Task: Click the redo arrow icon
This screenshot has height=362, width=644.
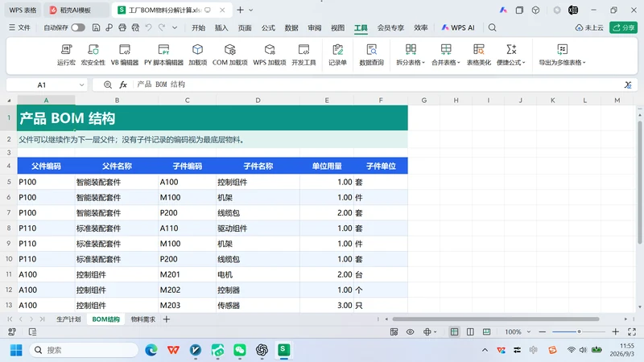Action: pos(162,27)
